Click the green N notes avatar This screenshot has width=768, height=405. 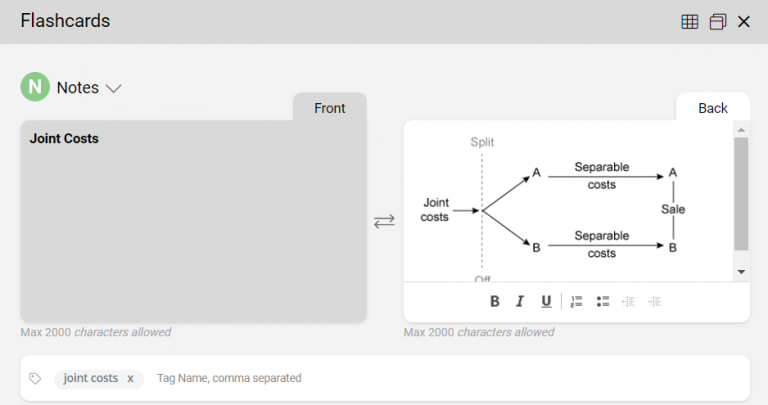(35, 87)
